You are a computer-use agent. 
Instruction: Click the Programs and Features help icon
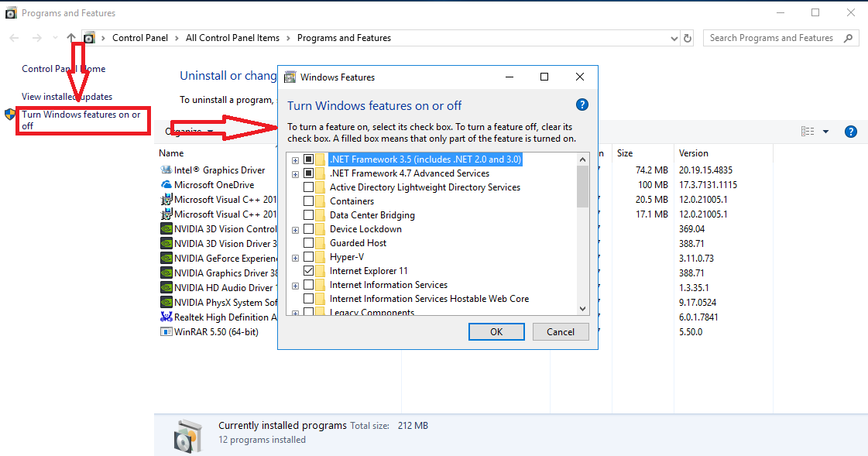(851, 132)
